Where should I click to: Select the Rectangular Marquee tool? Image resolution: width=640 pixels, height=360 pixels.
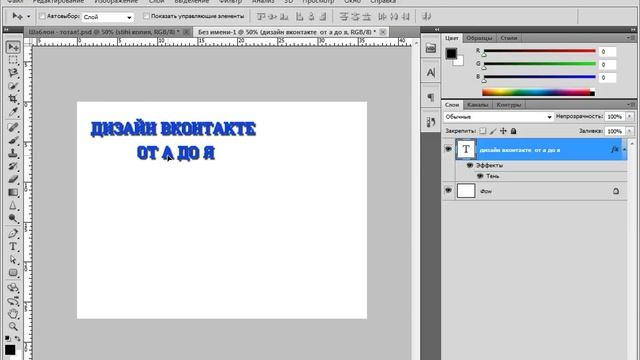pos(13,60)
